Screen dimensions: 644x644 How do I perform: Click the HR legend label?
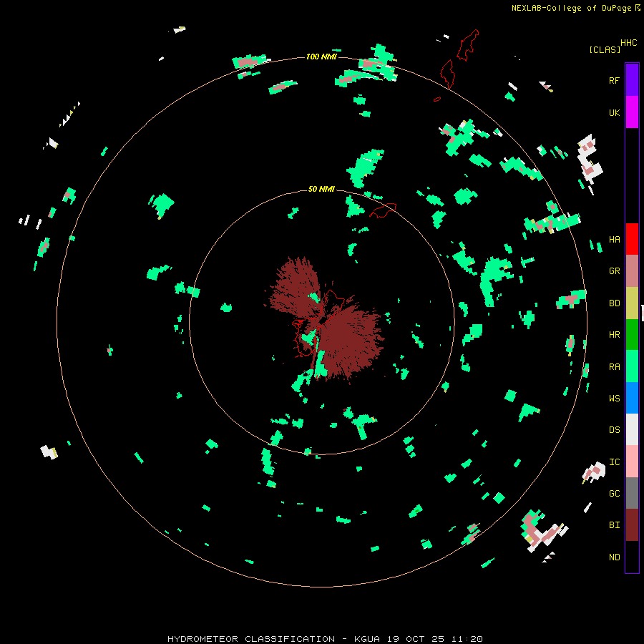[614, 335]
